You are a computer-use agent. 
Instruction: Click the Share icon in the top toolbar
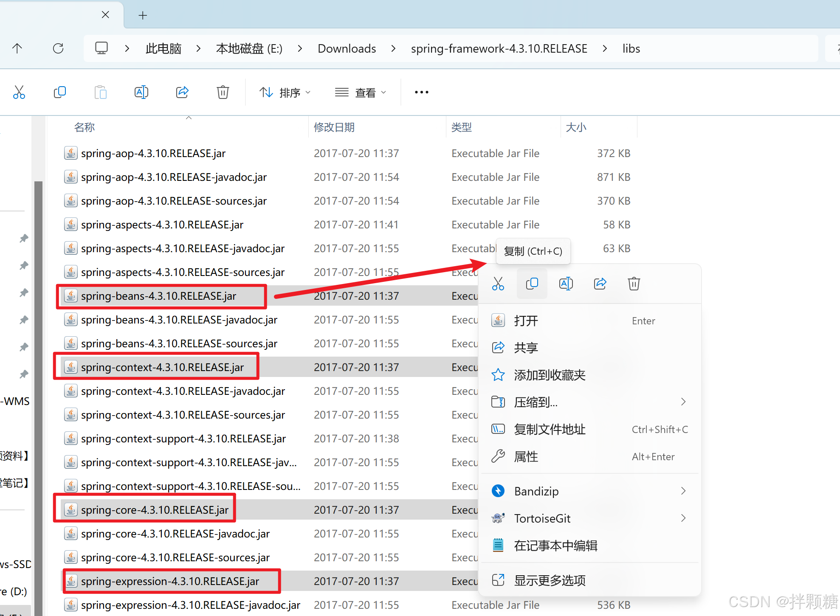[x=182, y=92]
